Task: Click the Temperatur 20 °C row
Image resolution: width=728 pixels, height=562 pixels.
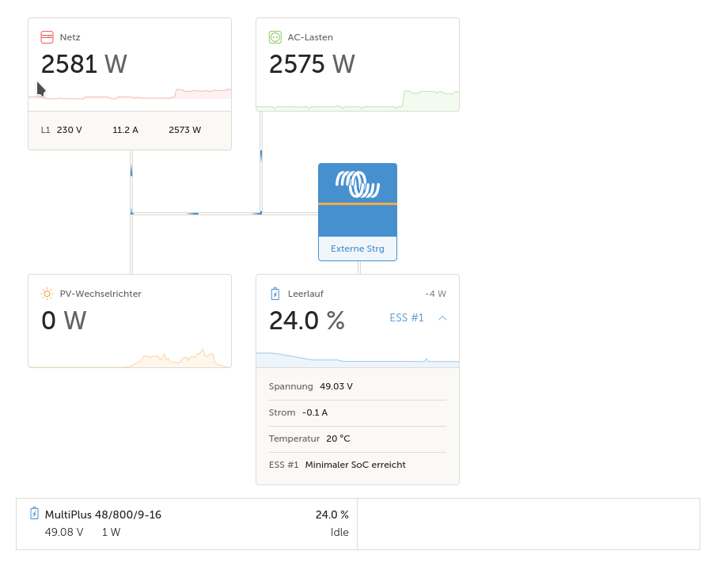Action: pos(358,439)
